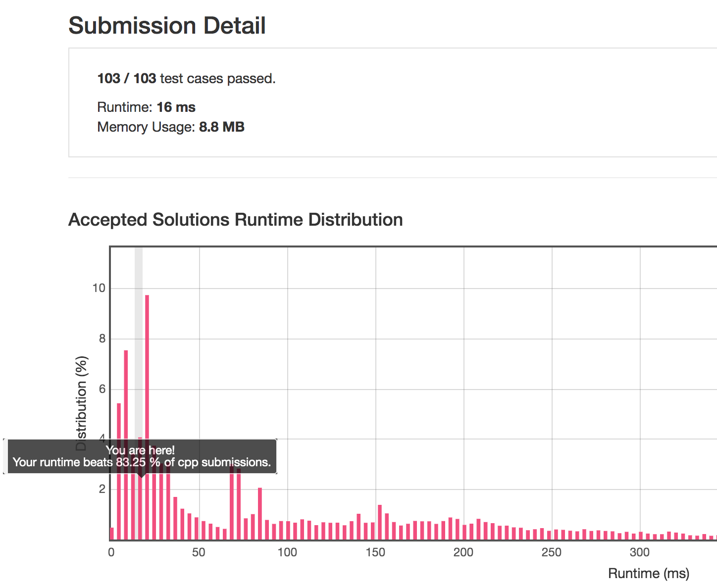Click the tallest bar just right of 150 ms
The image size is (717, 588).
tap(380, 522)
